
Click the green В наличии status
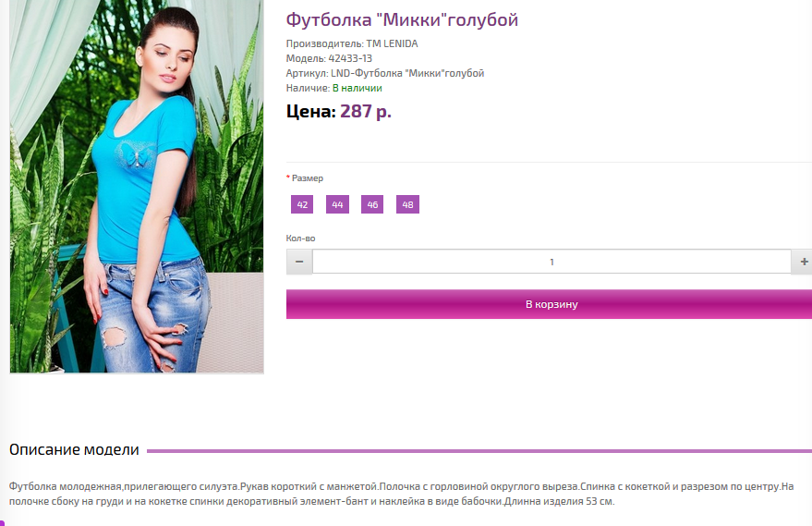[358, 88]
